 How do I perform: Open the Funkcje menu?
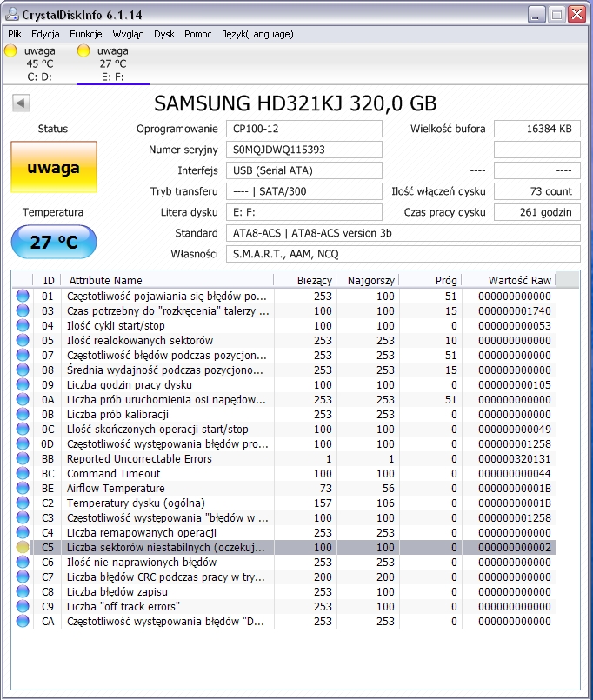[x=86, y=34]
